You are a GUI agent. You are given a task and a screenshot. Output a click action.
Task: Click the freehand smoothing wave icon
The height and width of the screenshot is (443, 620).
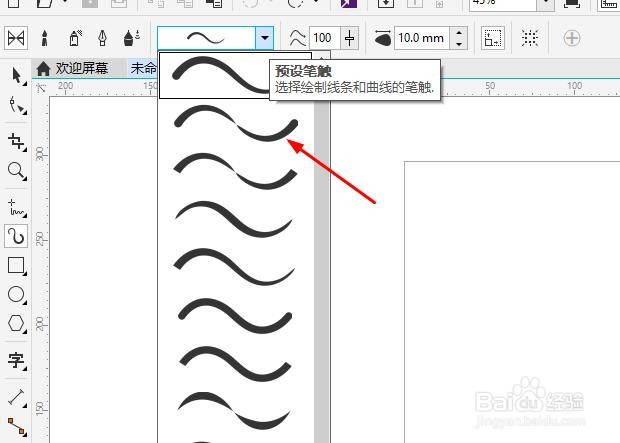(x=297, y=38)
